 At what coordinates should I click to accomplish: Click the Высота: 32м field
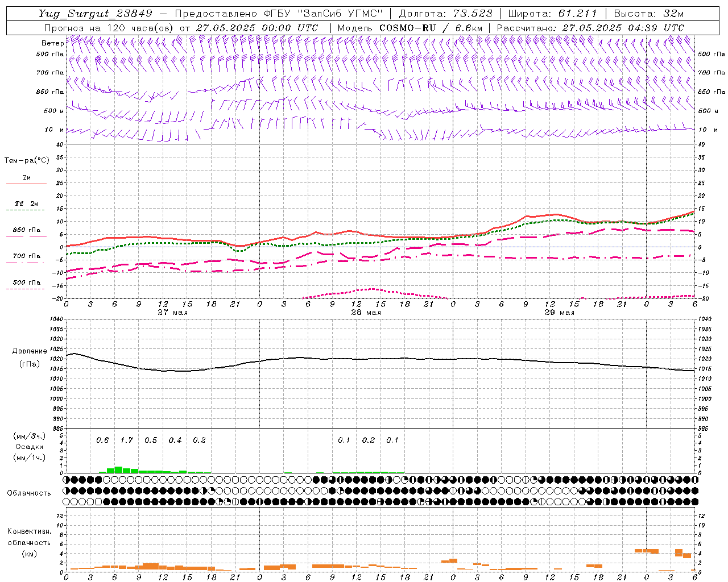(x=648, y=14)
